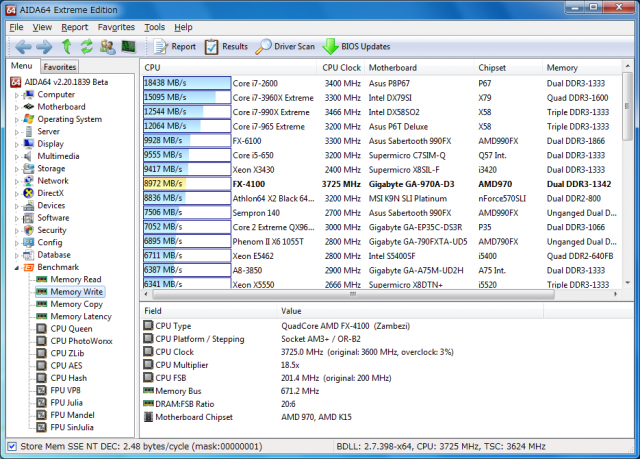Expand the Motherboard tree node

(x=17, y=108)
